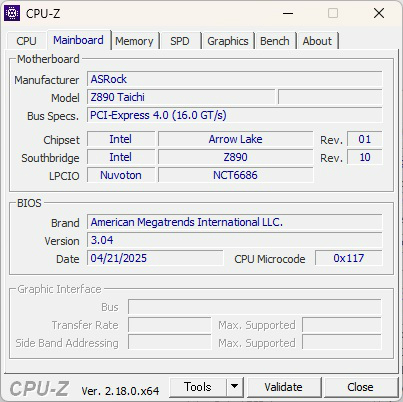403x402 pixels.
Task: Open the Memory tab
Action: [x=134, y=41]
